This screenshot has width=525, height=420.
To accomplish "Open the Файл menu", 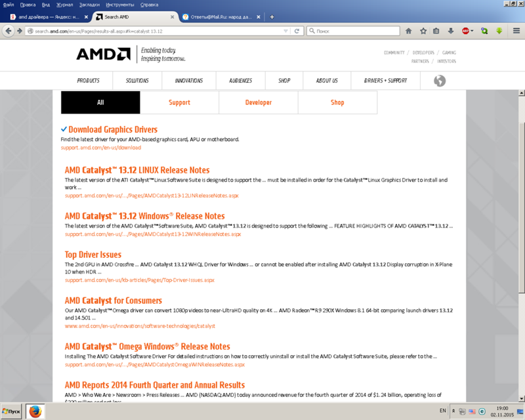I will point(9,5).
